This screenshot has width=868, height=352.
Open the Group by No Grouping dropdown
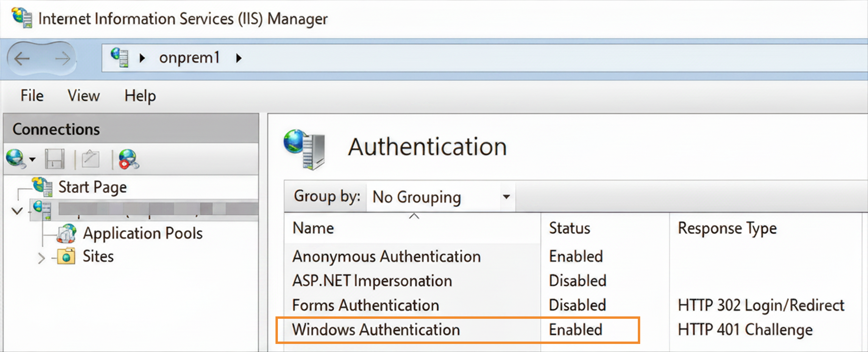pyautogui.click(x=441, y=197)
